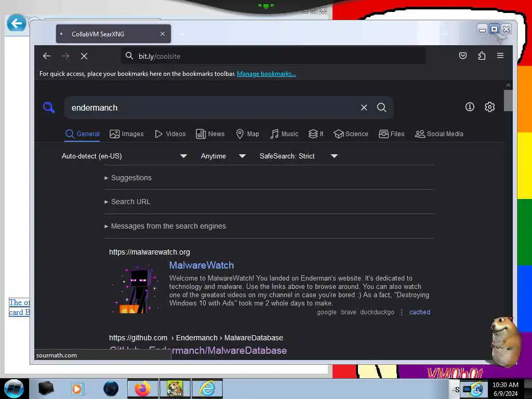Click the blue back arrow in background window
The width and height of the screenshot is (532, 399).
16,23
